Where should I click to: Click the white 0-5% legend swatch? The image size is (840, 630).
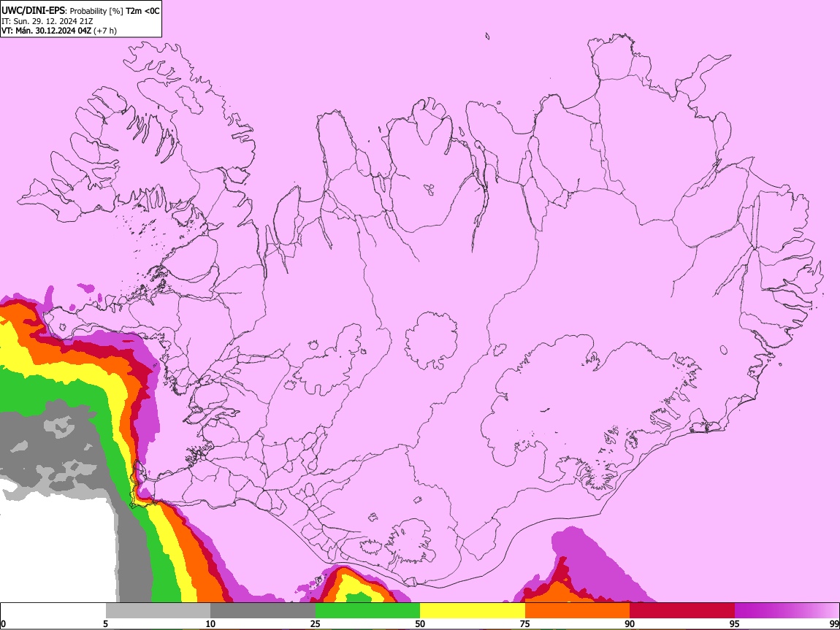click(x=53, y=611)
